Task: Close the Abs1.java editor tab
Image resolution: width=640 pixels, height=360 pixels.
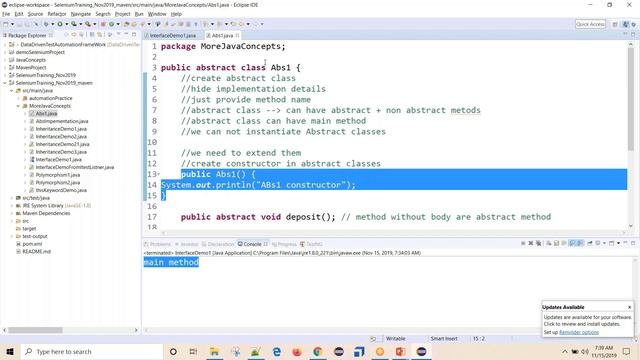Action: click(x=237, y=36)
